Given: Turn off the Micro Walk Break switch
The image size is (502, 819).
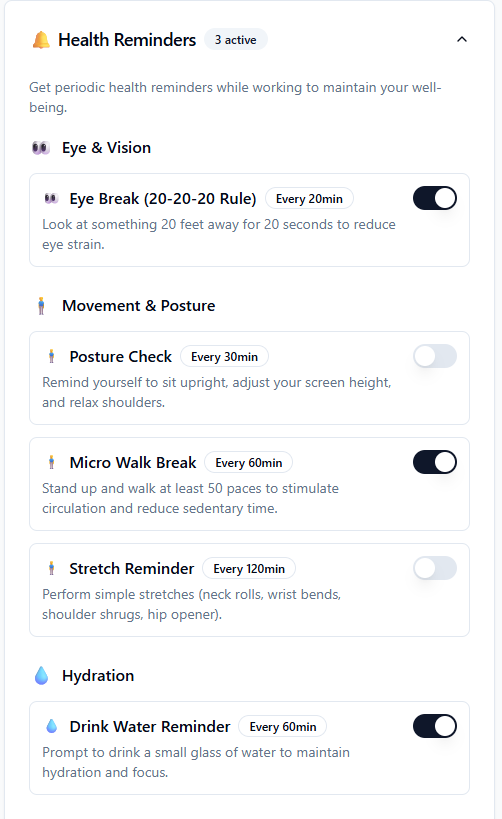Looking at the screenshot, I should [x=435, y=462].
